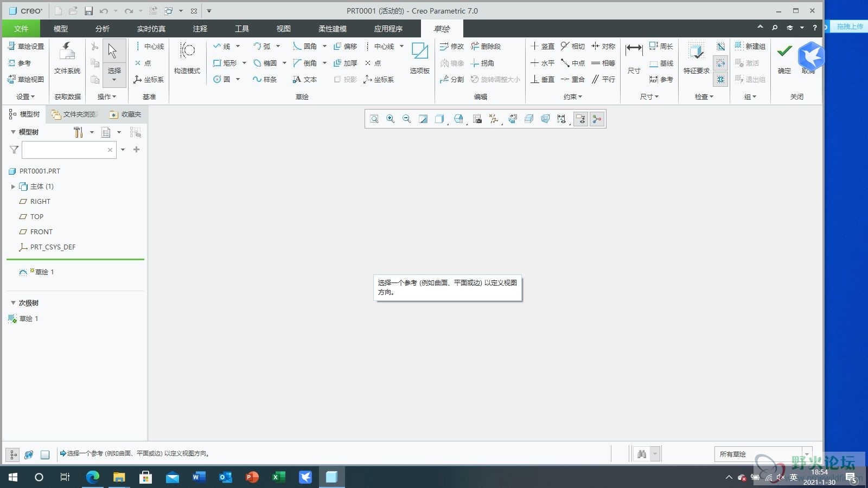This screenshot has width=868, height=488.
Task: Open Excel from the Windows taskbar
Action: coord(278,477)
